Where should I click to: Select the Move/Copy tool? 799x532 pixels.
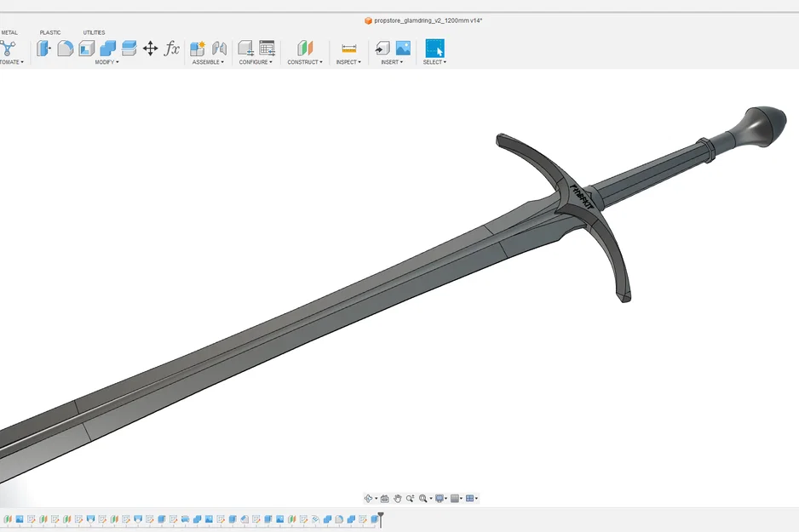point(150,49)
